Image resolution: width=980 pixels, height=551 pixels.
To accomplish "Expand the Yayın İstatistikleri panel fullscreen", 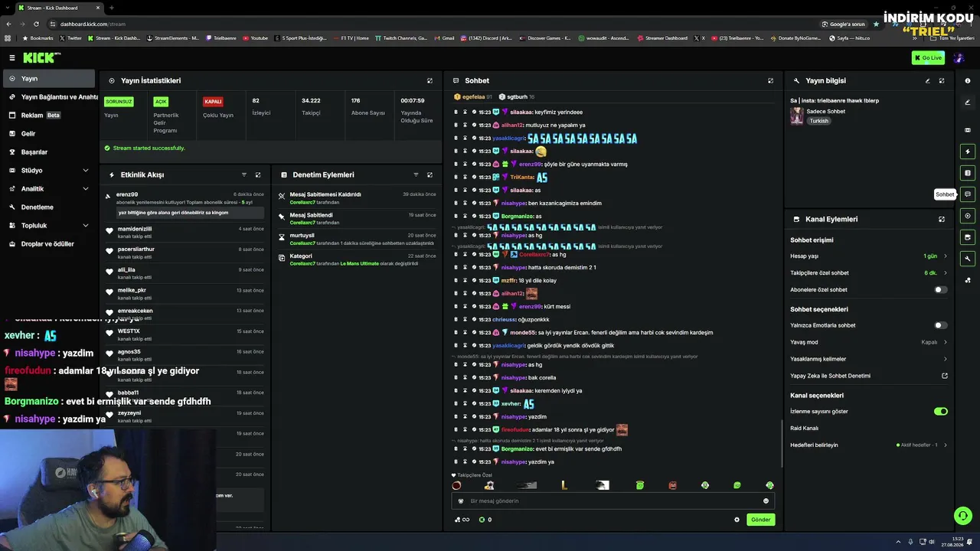I will (430, 80).
